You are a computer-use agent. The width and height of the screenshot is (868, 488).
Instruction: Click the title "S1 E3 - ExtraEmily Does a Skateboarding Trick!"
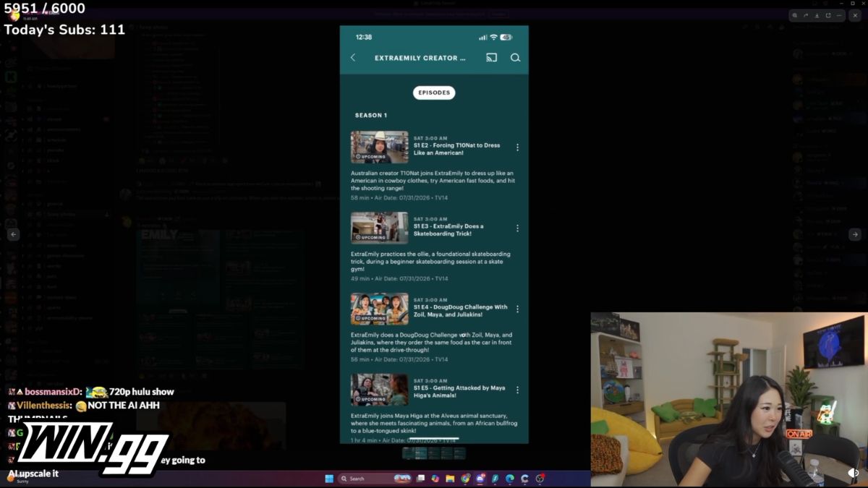tap(448, 230)
